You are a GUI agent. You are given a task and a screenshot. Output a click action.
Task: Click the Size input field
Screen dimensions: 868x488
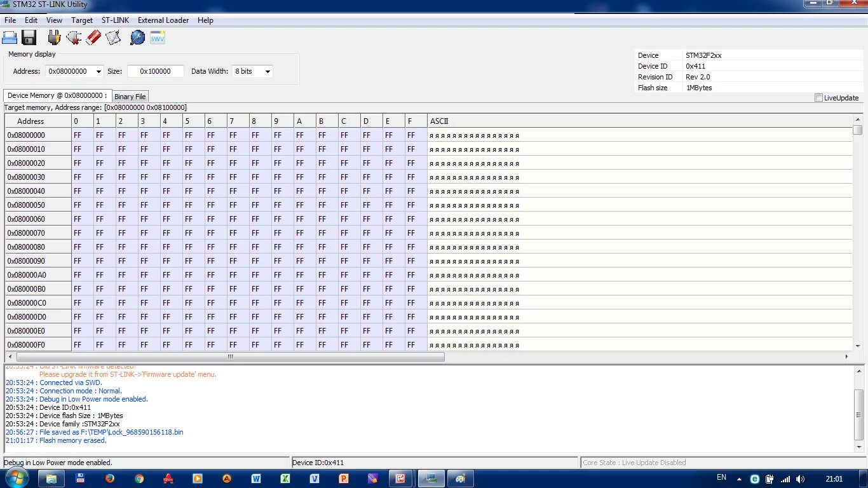click(x=156, y=72)
